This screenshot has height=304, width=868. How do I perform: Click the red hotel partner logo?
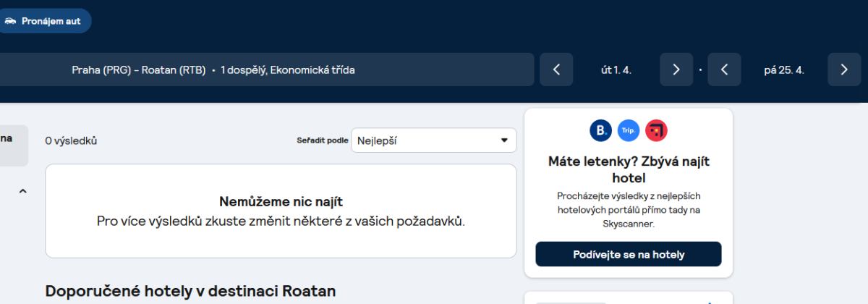click(x=656, y=130)
